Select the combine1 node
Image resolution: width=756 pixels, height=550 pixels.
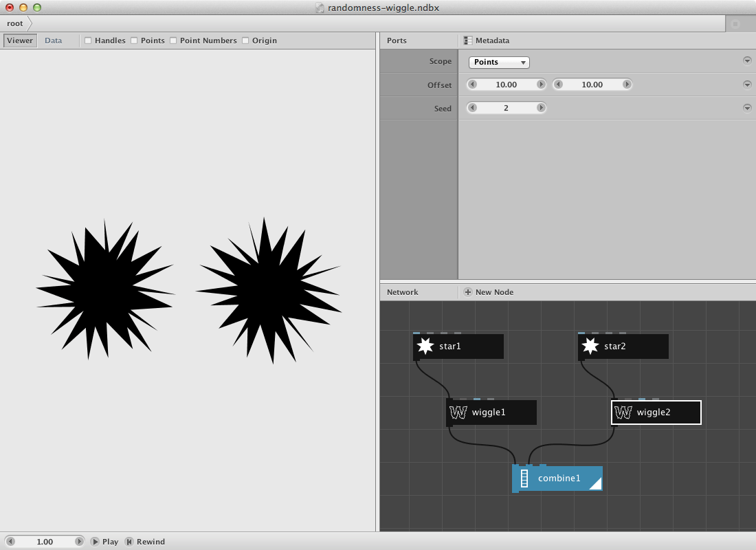(x=557, y=478)
